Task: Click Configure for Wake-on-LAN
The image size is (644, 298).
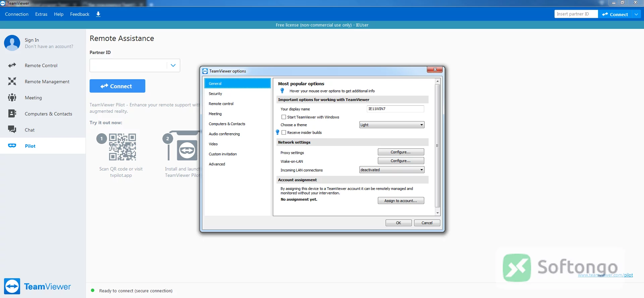Action: coord(401,161)
